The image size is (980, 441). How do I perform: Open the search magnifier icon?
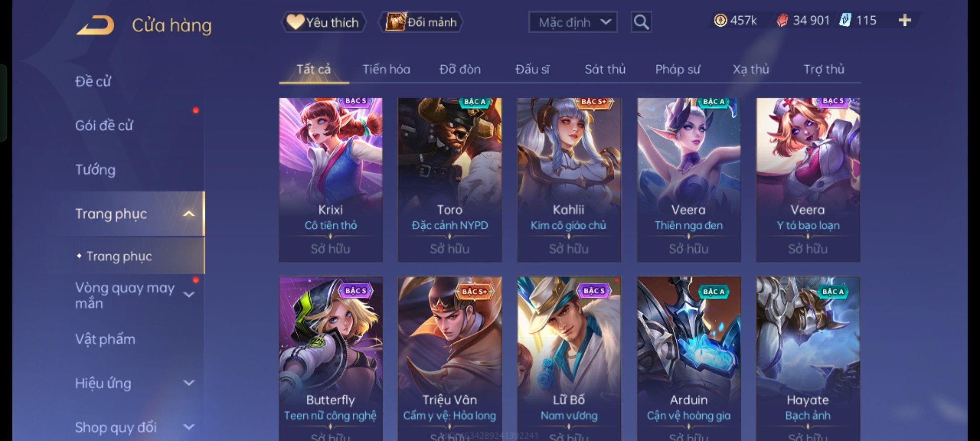[641, 22]
